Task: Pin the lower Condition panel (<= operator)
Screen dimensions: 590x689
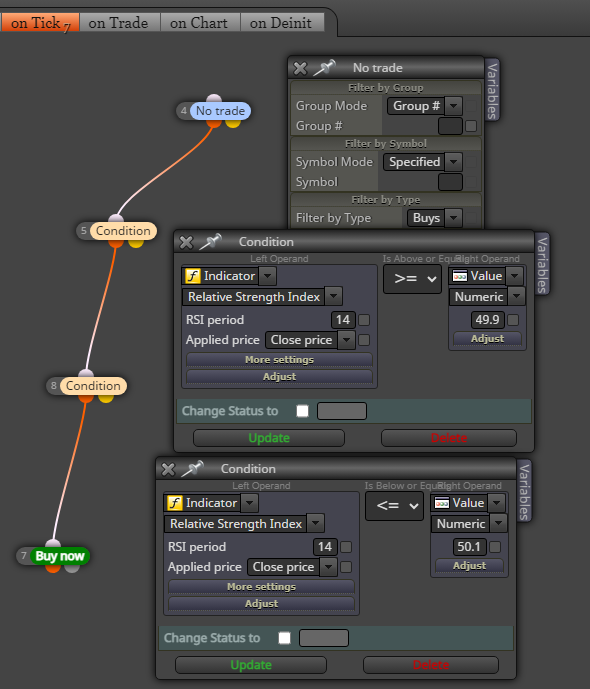Action: [x=192, y=469]
